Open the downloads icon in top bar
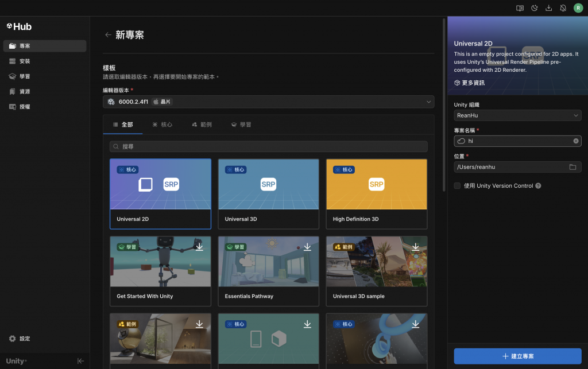588x369 pixels. point(548,8)
